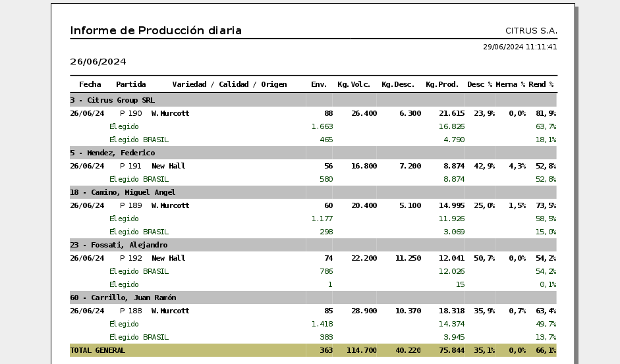This screenshot has width=620, height=364.
Task: Click total Kg.Volc. value '114.700'
Action: [x=362, y=350]
